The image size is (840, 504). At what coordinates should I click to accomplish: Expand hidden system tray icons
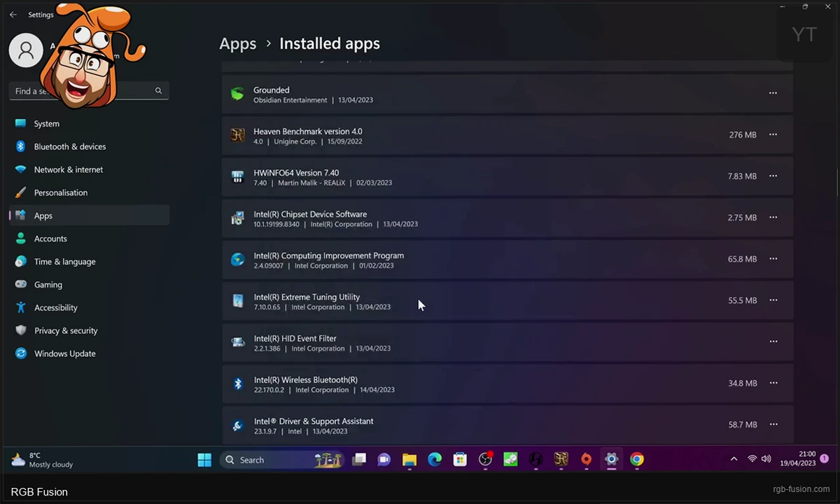click(x=734, y=459)
